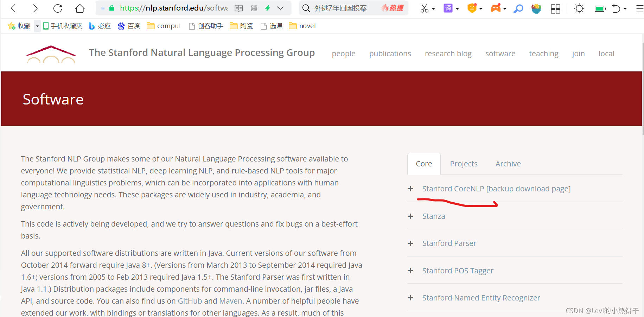Screen dimensions: 644x317
Task: Open the 'join' navigation item
Action: [578, 53]
